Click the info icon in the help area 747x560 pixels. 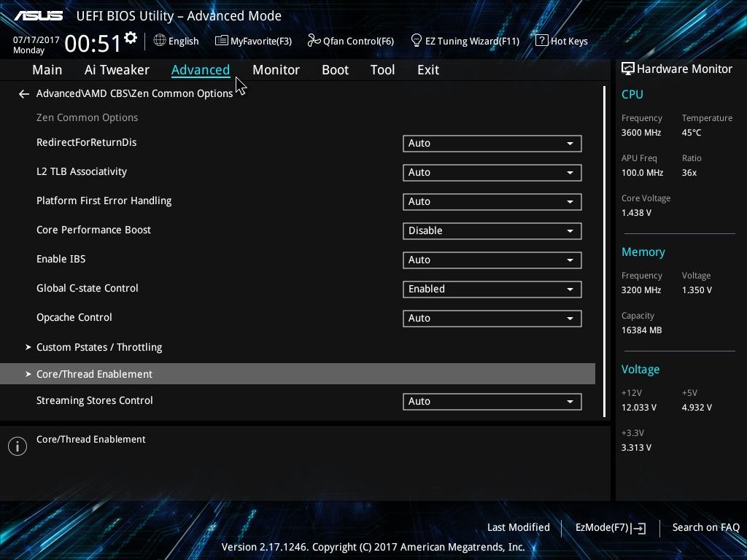click(x=18, y=446)
